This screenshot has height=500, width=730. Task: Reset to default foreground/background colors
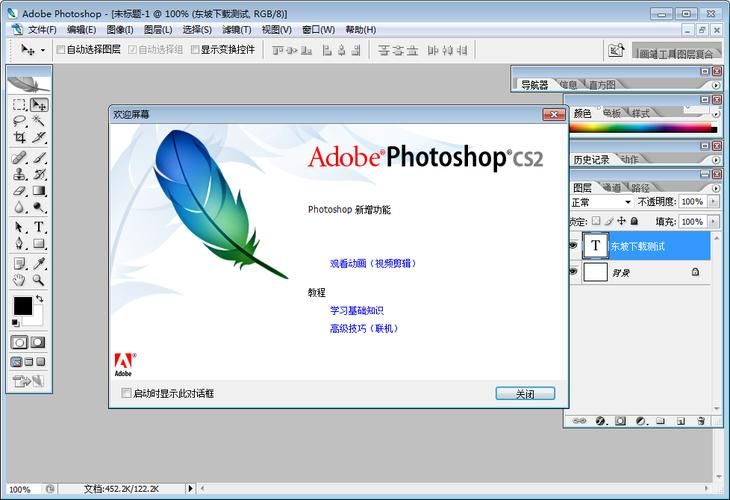coord(15,322)
